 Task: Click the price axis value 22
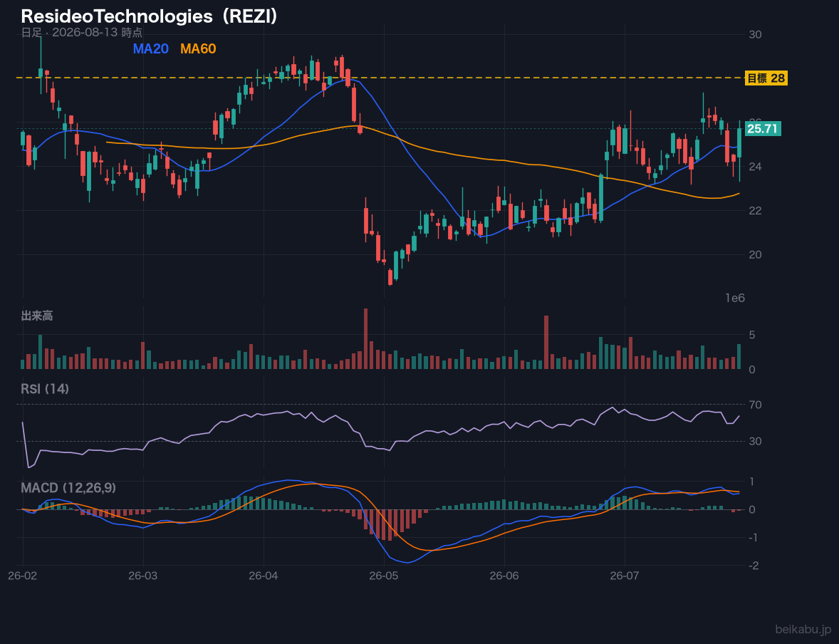[x=755, y=210]
